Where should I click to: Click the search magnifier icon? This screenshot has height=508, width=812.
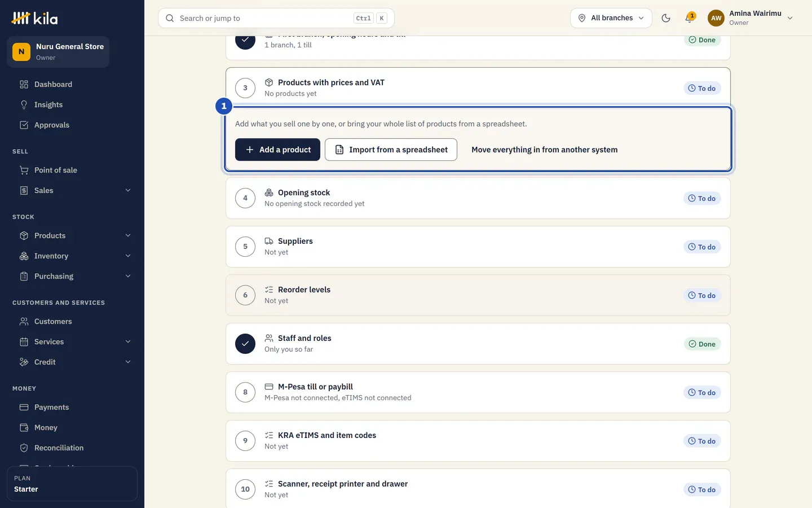pyautogui.click(x=170, y=18)
